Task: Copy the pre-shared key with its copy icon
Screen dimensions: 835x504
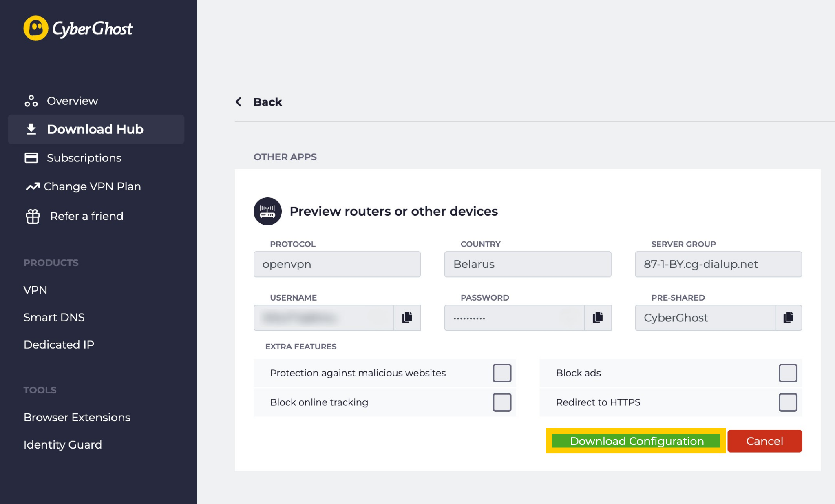Action: tap(789, 318)
